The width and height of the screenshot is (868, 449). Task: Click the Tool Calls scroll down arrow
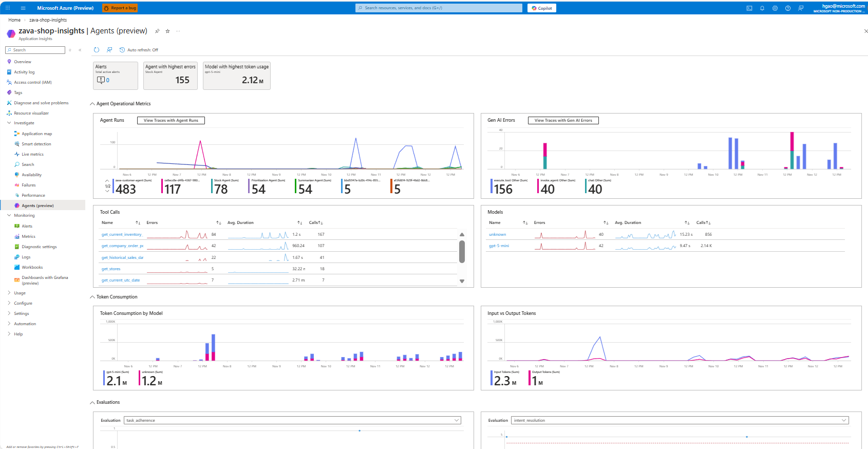coord(462,281)
